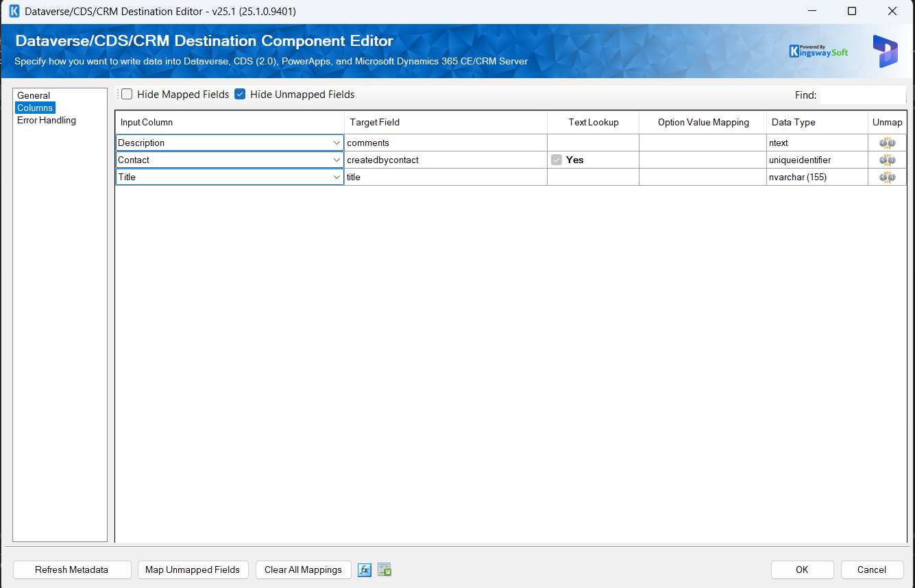Click the Option Value Mapping header
This screenshot has height=588, width=915.
pyautogui.click(x=703, y=122)
